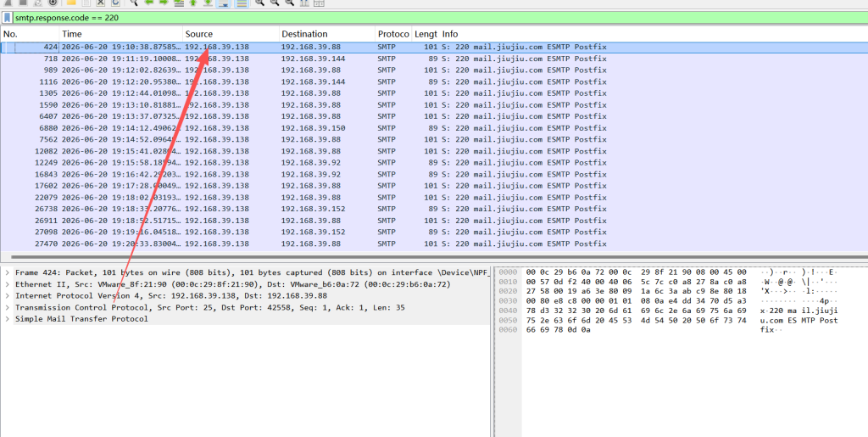
Task: Select packet number 6880 row
Action: click(434, 128)
